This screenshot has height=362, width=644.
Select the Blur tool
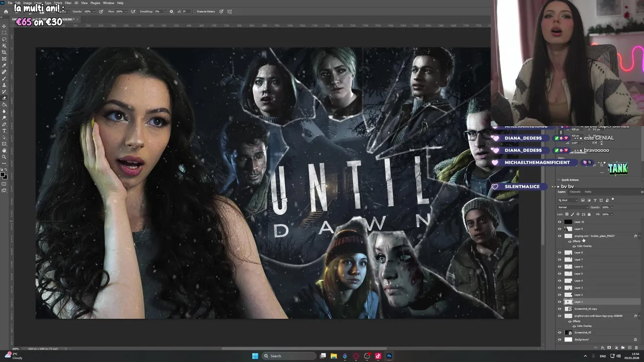point(5,111)
